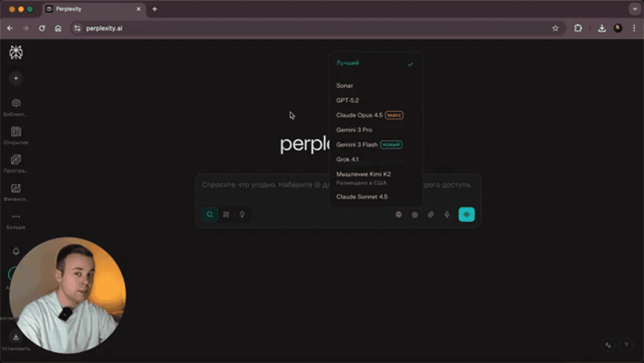Image resolution: width=644 pixels, height=363 pixels.
Task: Attach a file with paperclip icon
Action: (431, 215)
